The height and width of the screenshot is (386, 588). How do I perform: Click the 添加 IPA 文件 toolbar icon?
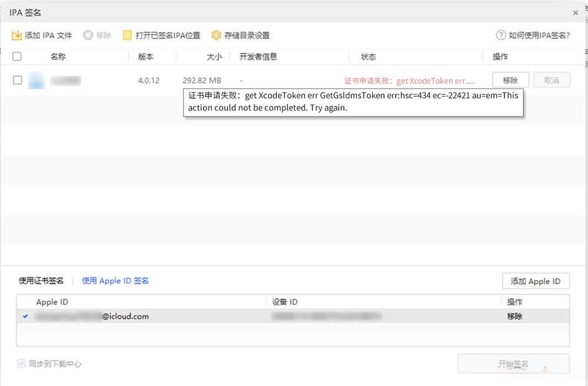pyautogui.click(x=18, y=35)
